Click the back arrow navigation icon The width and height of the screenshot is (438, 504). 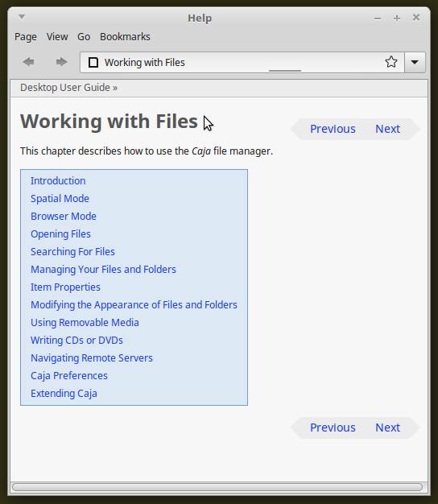click(29, 61)
